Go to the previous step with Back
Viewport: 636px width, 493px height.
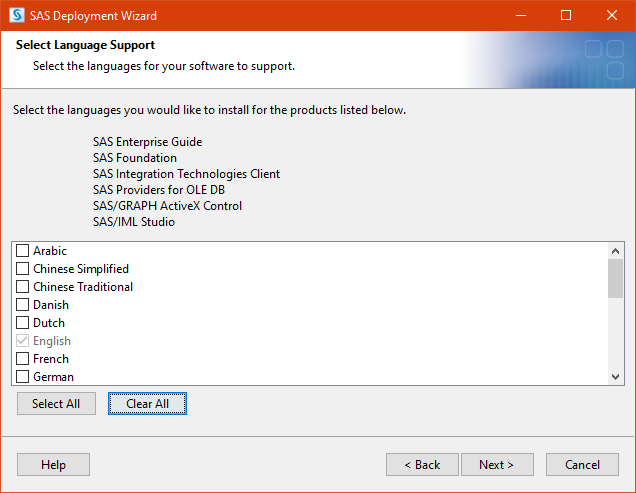[422, 465]
